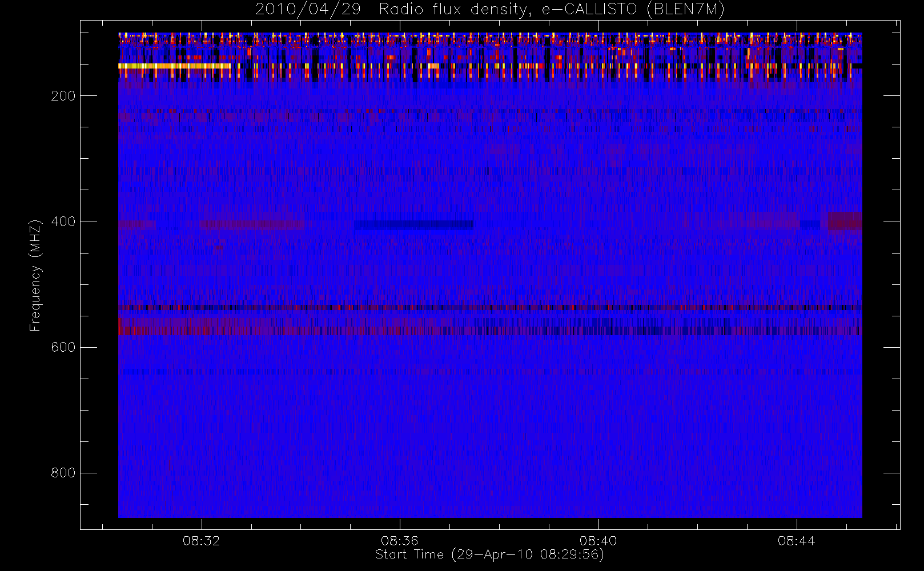Click the 400 frequency tick label
The width and height of the screenshot is (924, 571).
coord(63,222)
